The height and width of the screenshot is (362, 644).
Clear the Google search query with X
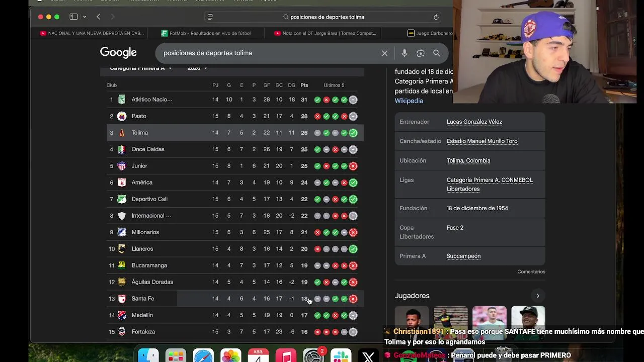(x=384, y=53)
